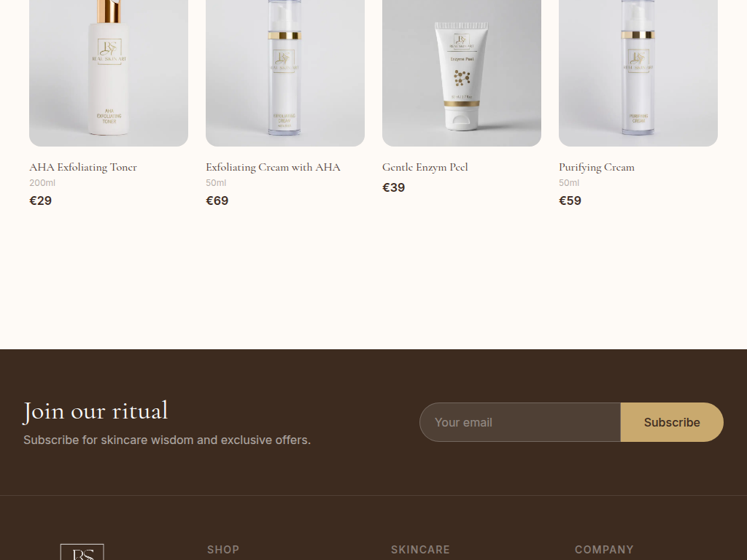Click the Exfoliating Cream with AHA title

tap(273, 167)
